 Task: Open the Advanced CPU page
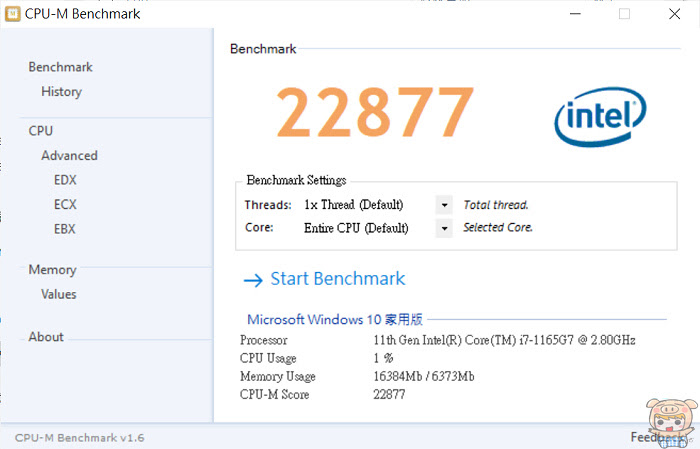(x=69, y=155)
